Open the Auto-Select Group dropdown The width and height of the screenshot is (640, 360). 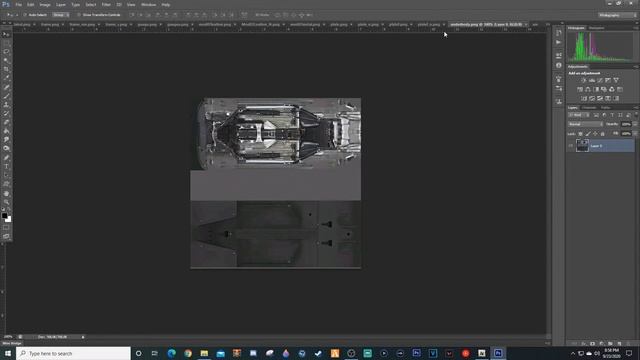point(61,15)
